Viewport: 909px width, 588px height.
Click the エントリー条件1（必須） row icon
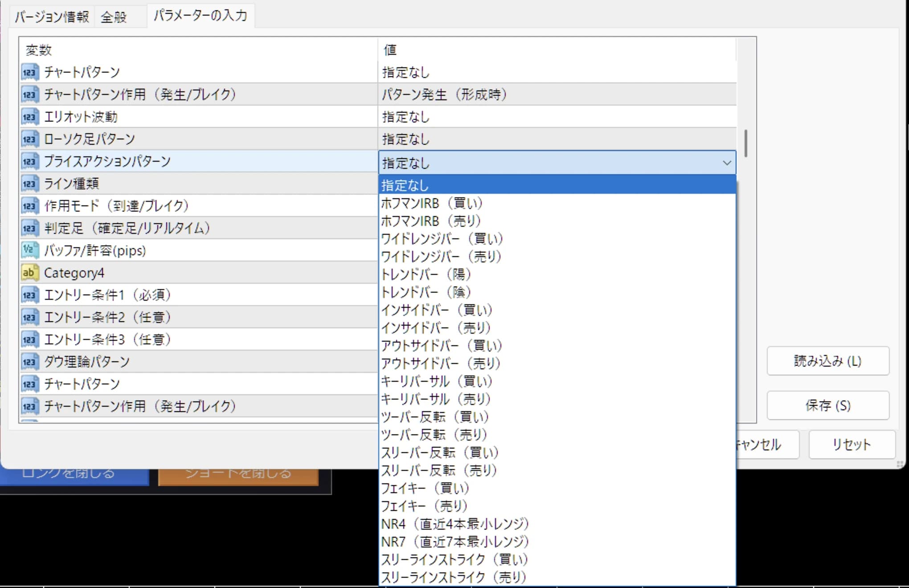pyautogui.click(x=29, y=295)
